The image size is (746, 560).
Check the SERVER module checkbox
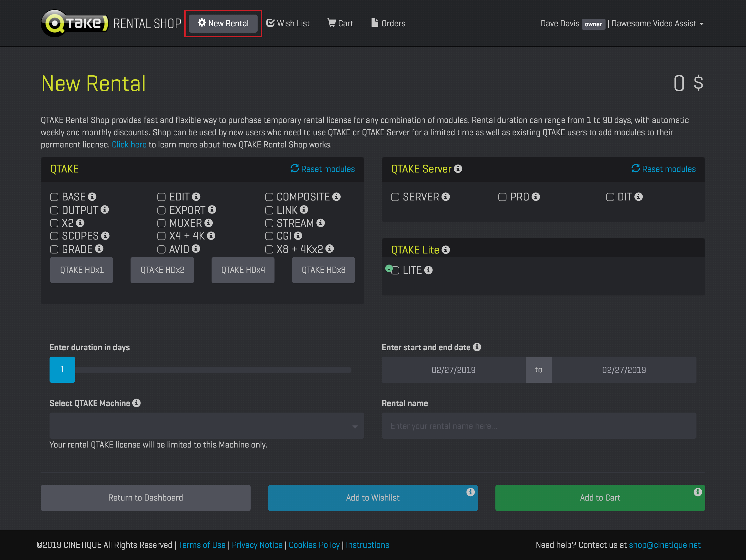point(395,197)
